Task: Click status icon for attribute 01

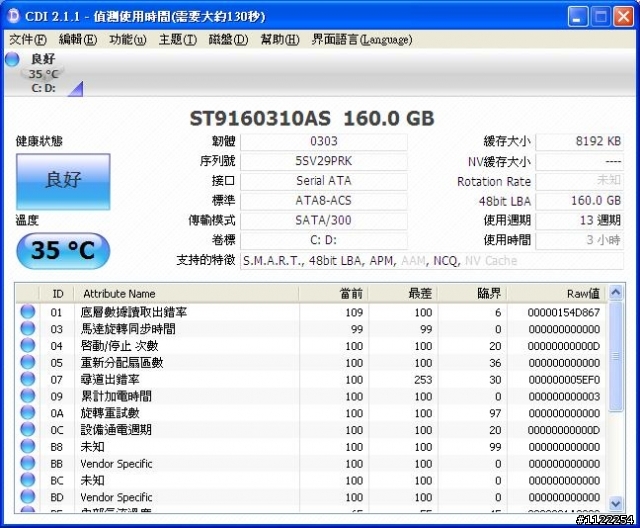Action: coord(28,312)
